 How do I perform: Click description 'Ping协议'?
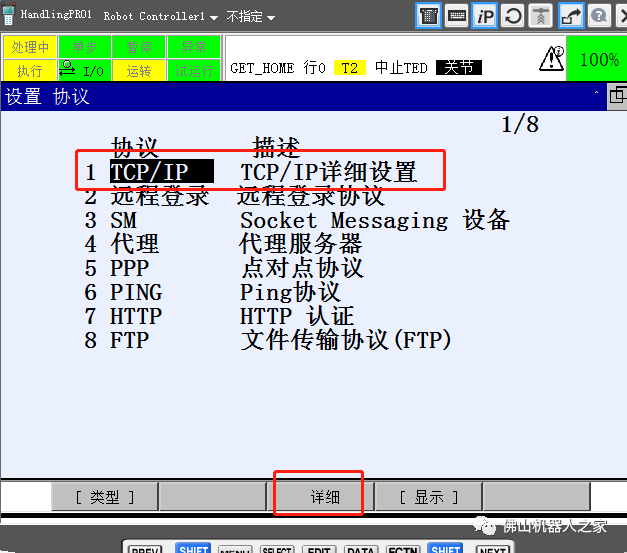click(290, 292)
